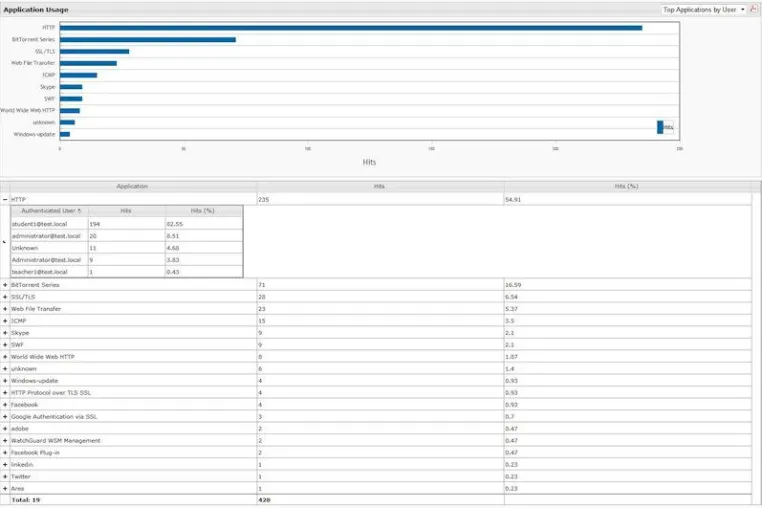
Task: Click the HTTP application name cell
Action: (133, 199)
